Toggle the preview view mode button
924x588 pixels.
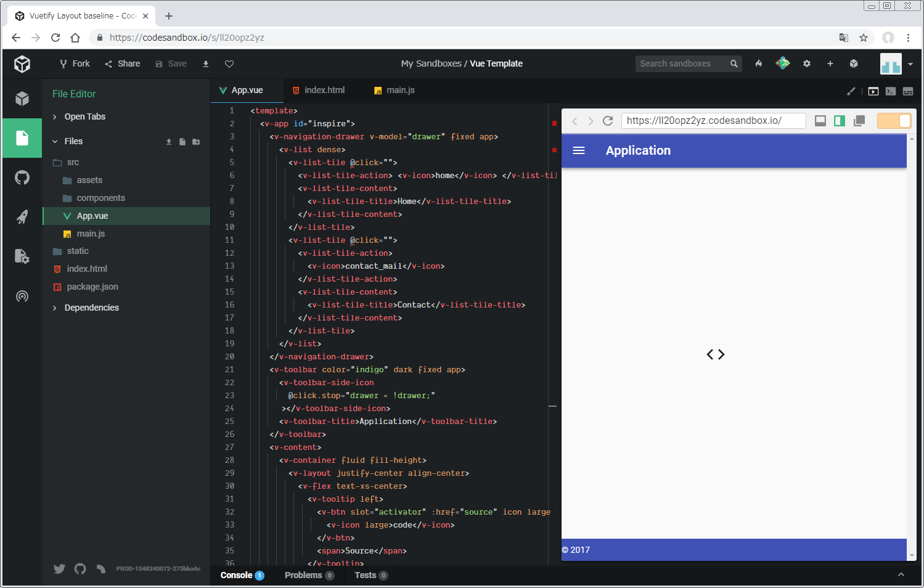(x=873, y=91)
